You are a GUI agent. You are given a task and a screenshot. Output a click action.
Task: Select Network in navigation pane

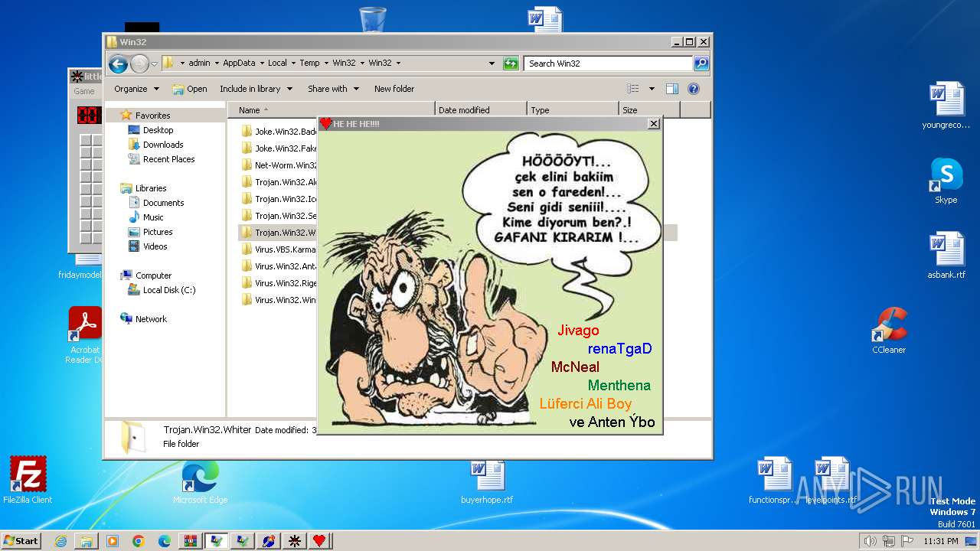click(x=150, y=319)
